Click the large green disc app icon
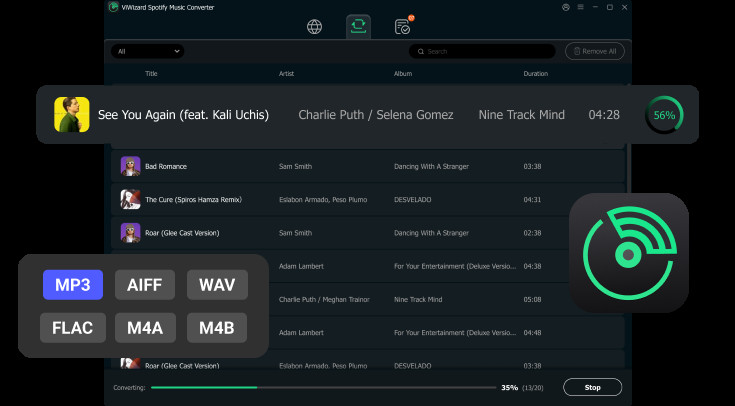This screenshot has width=735, height=406. (x=629, y=253)
